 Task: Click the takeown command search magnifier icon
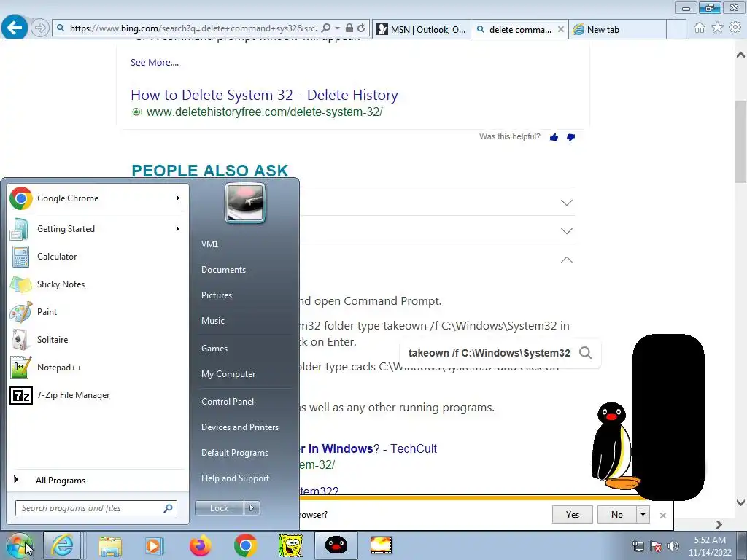point(586,353)
